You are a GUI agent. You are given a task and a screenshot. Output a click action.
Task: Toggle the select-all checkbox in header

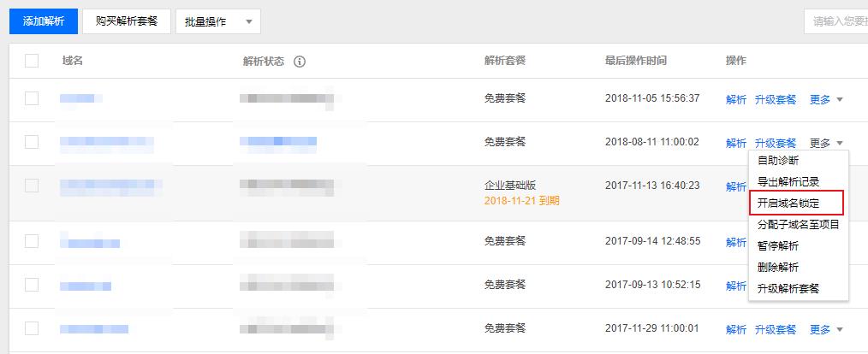(x=32, y=61)
